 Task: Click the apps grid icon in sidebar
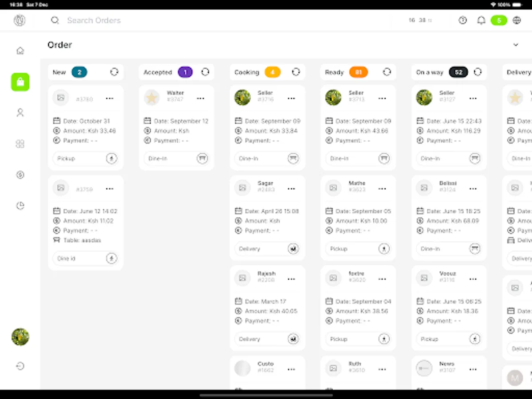pos(20,144)
